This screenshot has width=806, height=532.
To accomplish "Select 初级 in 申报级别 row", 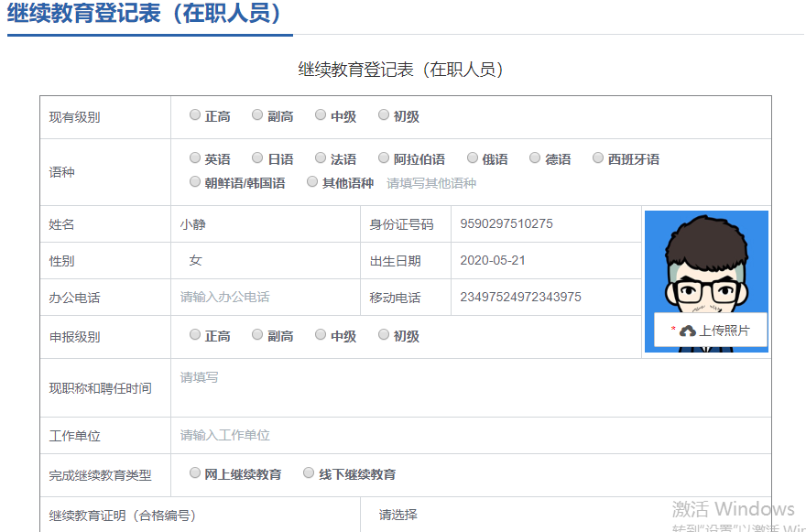I will pyautogui.click(x=384, y=335).
